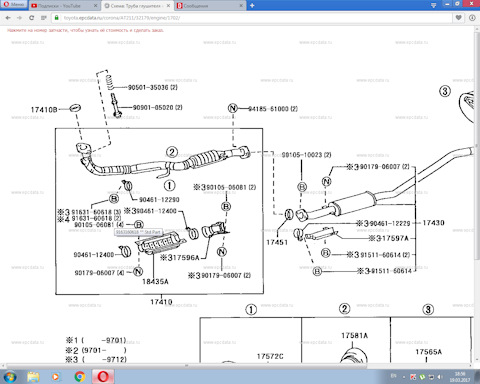The height and width of the screenshot is (384, 480).
Task: Open a new tab with plus button
Action: click(252, 5)
